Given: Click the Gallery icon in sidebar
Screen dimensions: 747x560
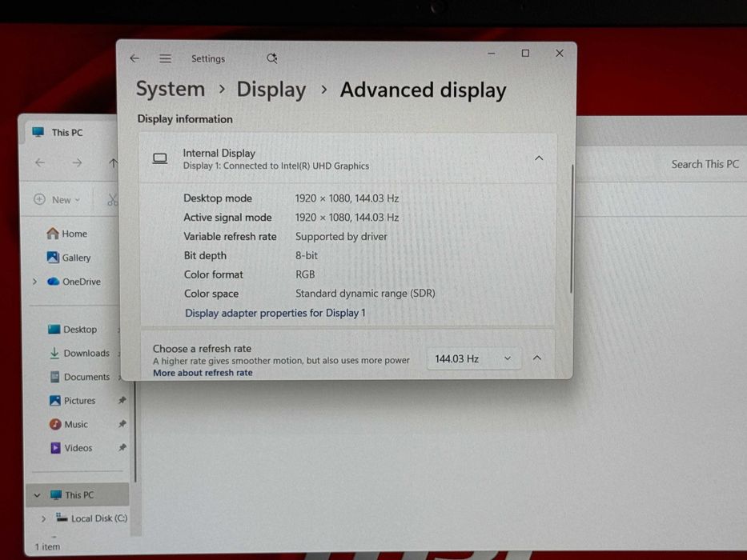Looking at the screenshot, I should tap(53, 257).
